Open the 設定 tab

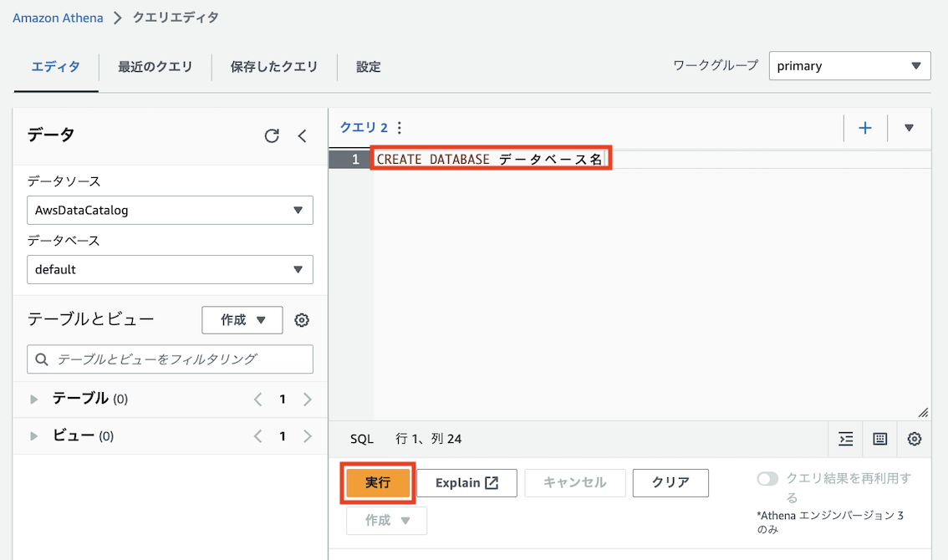click(x=368, y=67)
